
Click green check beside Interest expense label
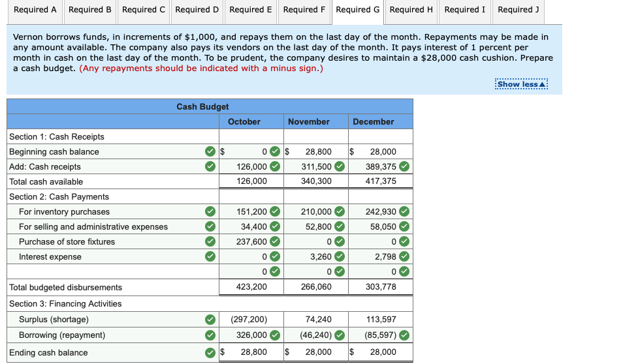[210, 256]
